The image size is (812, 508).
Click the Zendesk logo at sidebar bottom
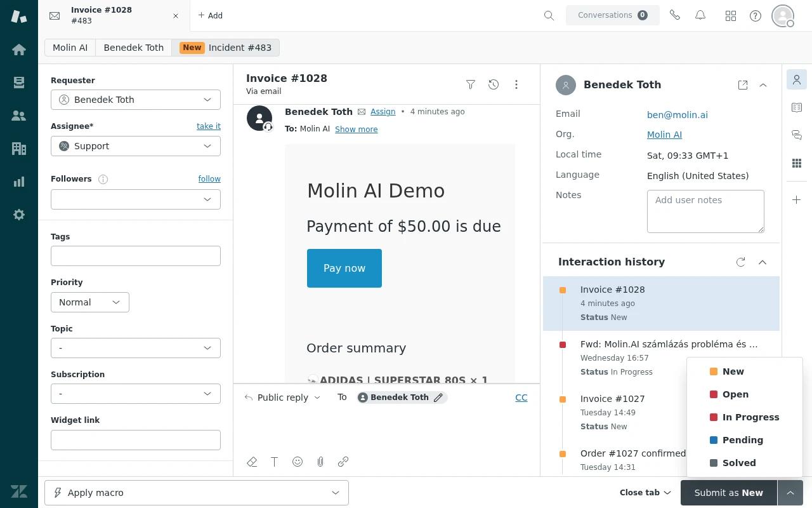[x=19, y=491]
